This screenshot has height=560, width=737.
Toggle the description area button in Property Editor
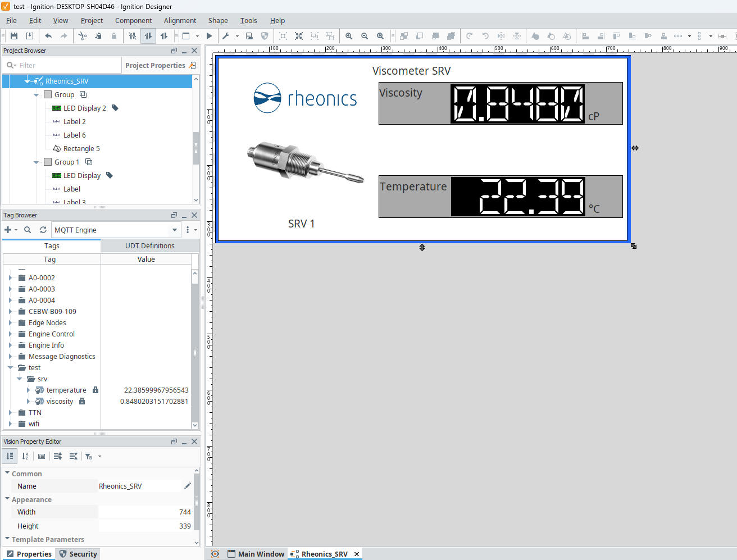tap(42, 456)
